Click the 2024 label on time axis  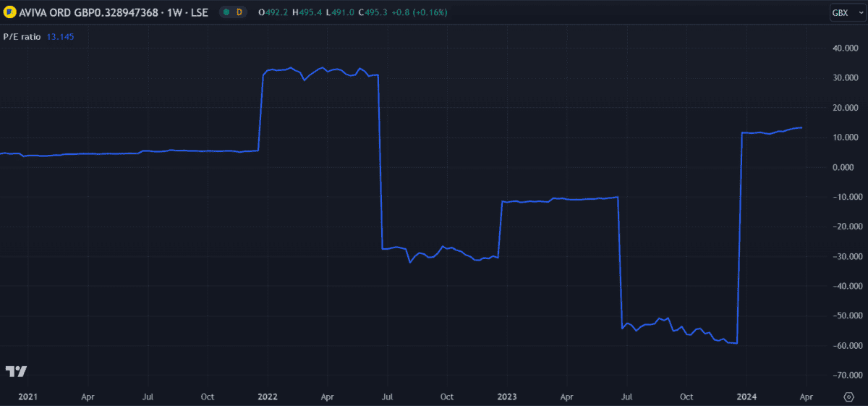(x=746, y=397)
